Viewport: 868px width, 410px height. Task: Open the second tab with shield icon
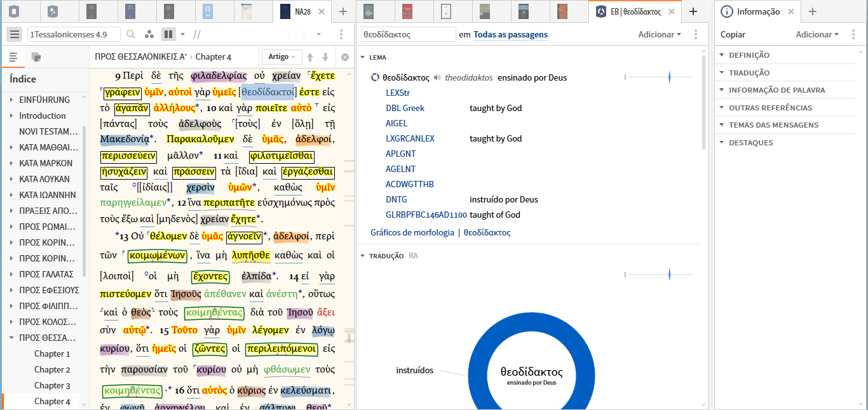(53, 11)
